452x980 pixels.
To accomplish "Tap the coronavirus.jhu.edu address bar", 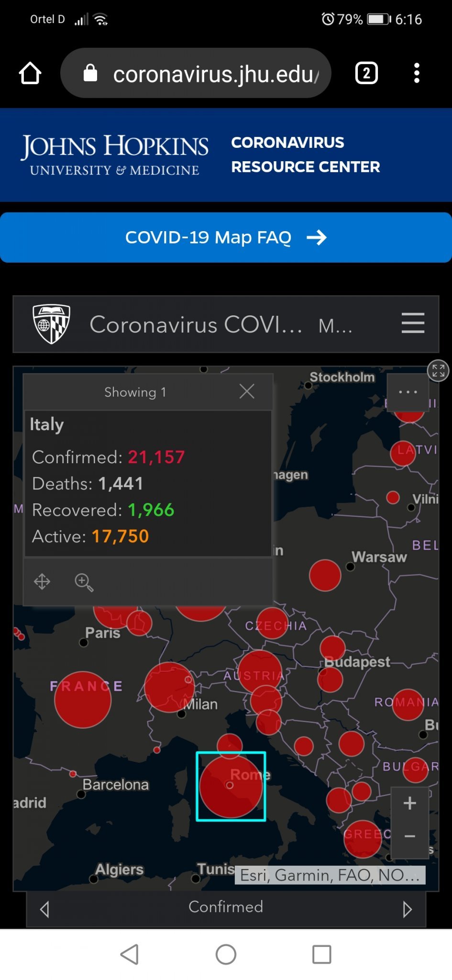I will (201, 73).
